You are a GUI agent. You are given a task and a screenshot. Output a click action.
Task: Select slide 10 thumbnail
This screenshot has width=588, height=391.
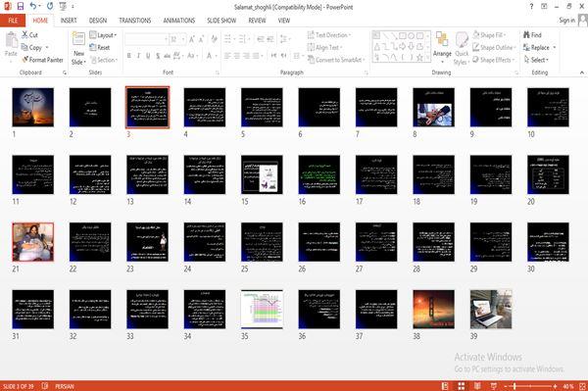tap(548, 107)
